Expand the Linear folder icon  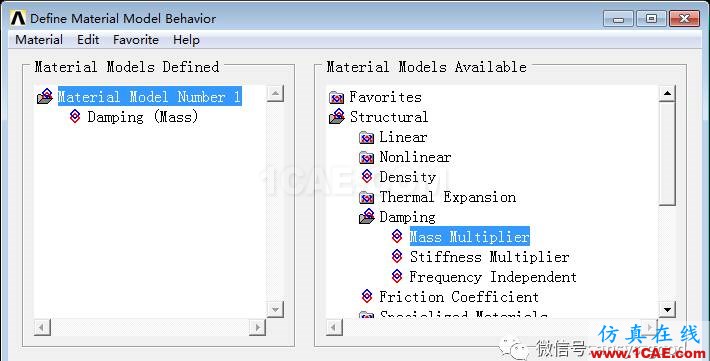[366, 137]
